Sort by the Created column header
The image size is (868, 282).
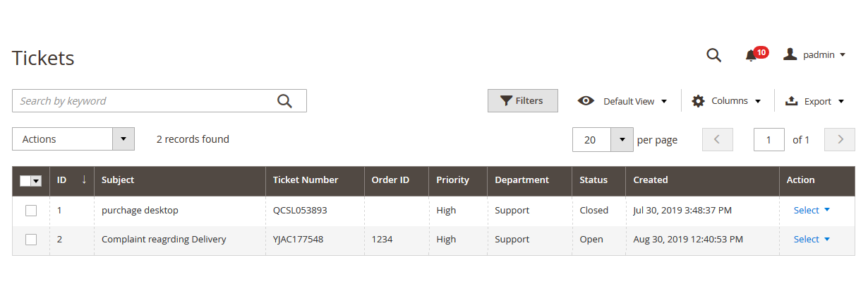(x=651, y=180)
